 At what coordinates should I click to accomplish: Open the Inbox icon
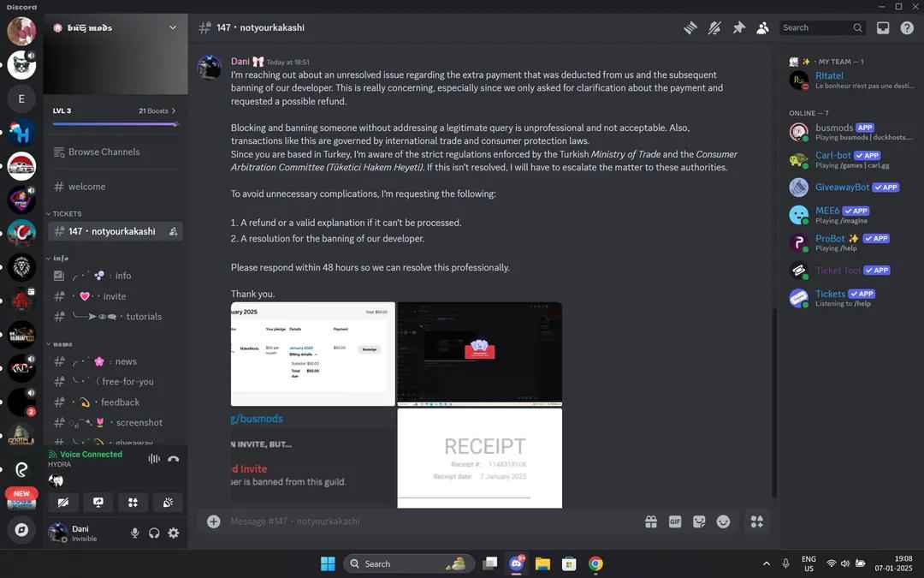[x=883, y=27]
